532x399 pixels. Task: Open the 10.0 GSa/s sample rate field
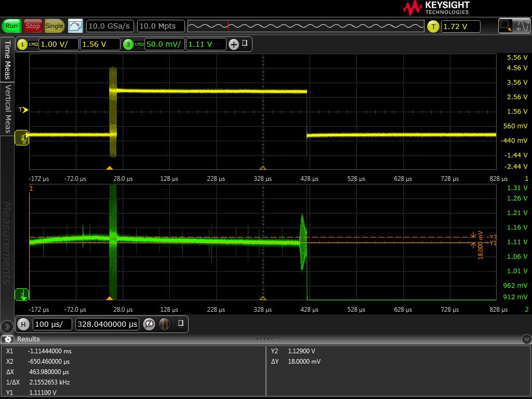tap(110, 26)
